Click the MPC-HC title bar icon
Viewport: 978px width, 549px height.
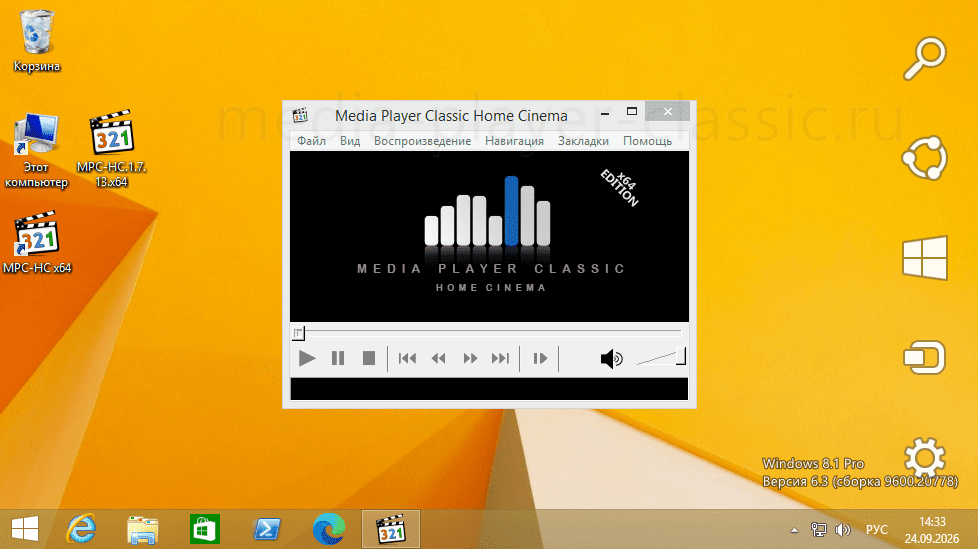(x=301, y=115)
